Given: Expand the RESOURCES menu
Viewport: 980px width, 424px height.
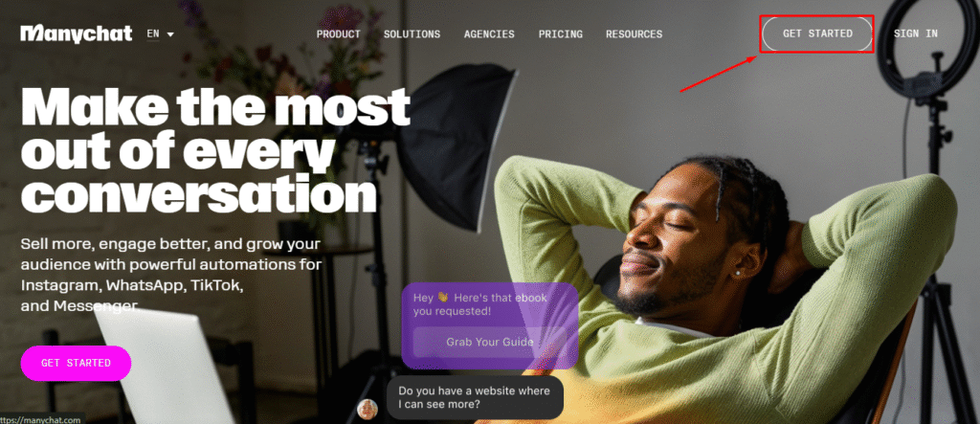Looking at the screenshot, I should pyautogui.click(x=634, y=33).
